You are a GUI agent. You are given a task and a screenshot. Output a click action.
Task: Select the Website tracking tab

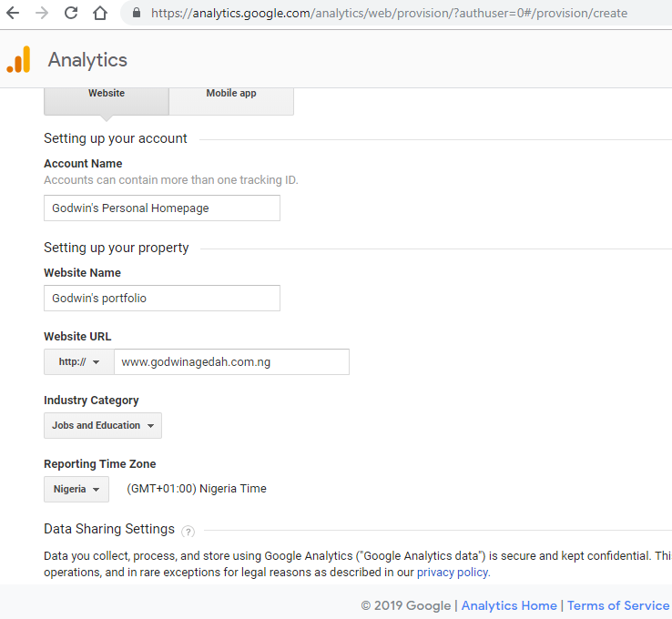pos(107,100)
